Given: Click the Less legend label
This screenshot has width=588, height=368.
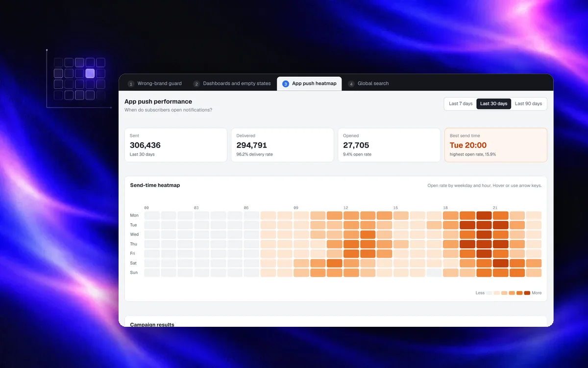Looking at the screenshot, I should pos(480,293).
